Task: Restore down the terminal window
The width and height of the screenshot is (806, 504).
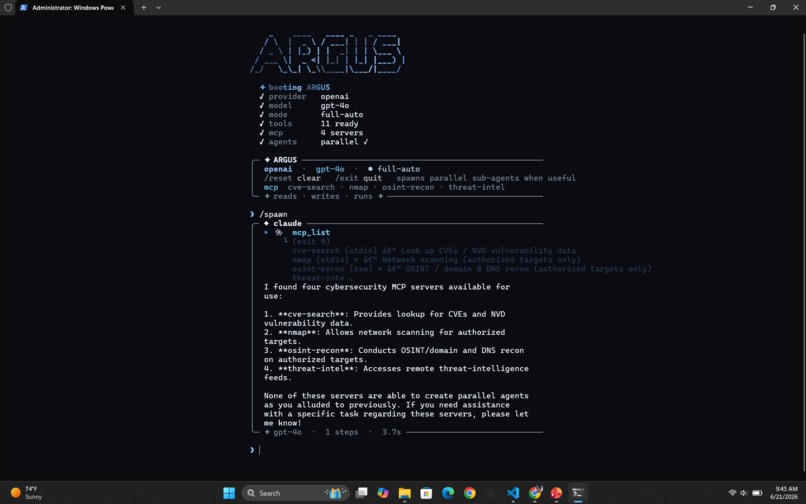Action: pos(773,7)
